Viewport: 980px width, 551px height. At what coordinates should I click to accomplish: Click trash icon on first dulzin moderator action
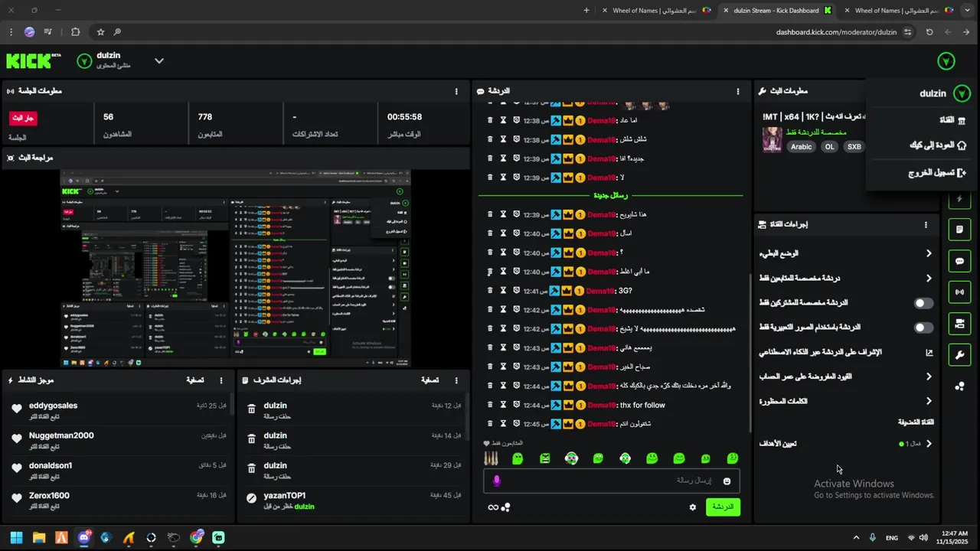pyautogui.click(x=251, y=409)
